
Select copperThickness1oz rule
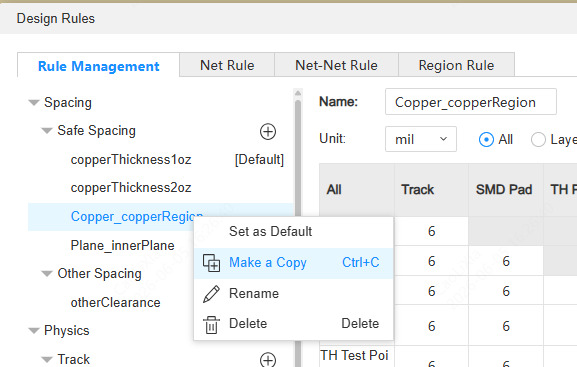(x=131, y=159)
